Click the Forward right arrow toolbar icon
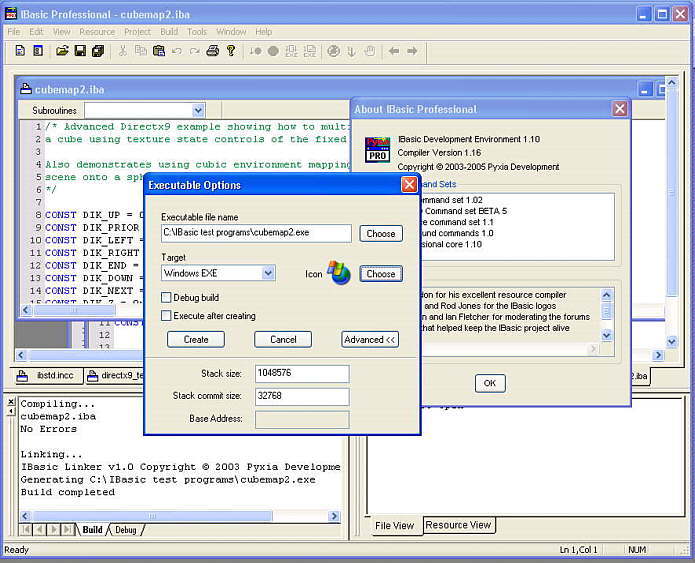Viewport: 695px width, 563px height. pyautogui.click(x=412, y=51)
